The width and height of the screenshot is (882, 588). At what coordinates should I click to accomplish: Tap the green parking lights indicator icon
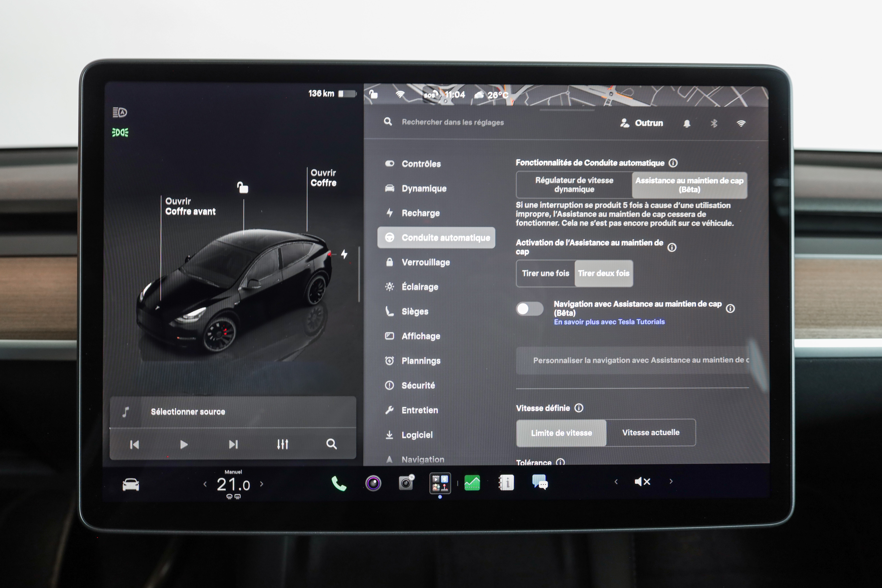point(120,132)
